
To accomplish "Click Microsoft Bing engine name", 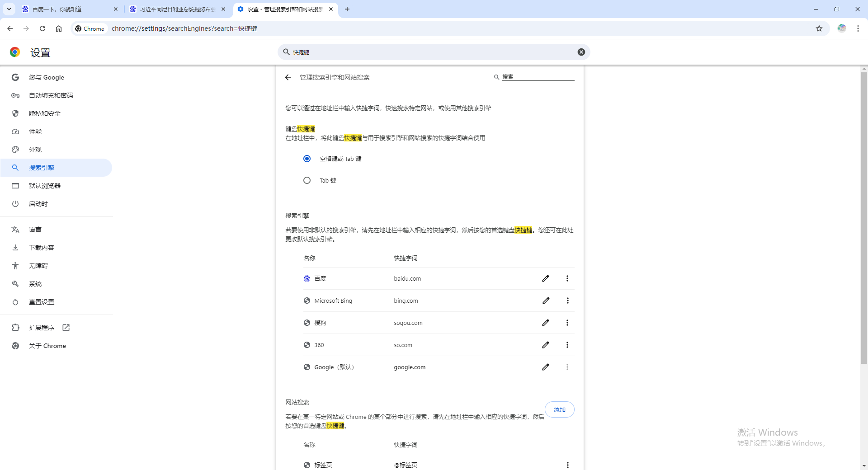I will tap(333, 301).
